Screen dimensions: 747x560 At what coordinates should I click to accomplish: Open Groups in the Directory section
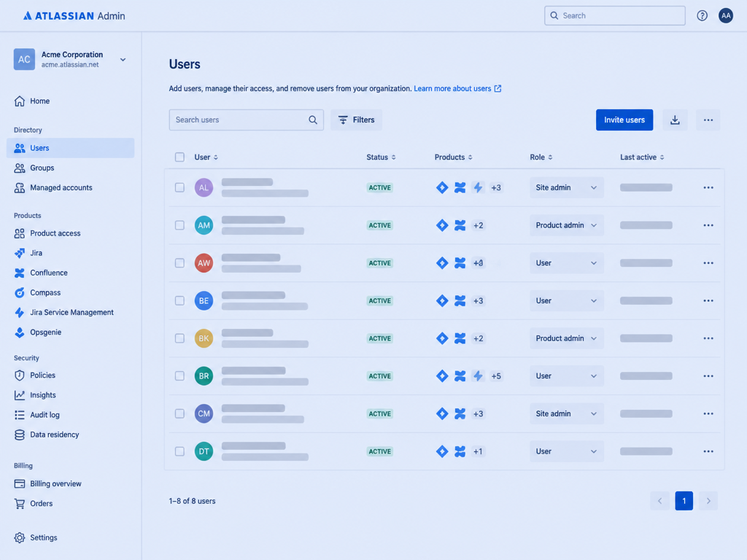(71, 168)
